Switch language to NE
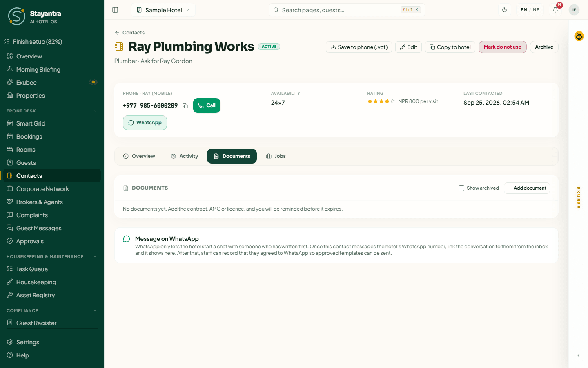 coord(536,10)
